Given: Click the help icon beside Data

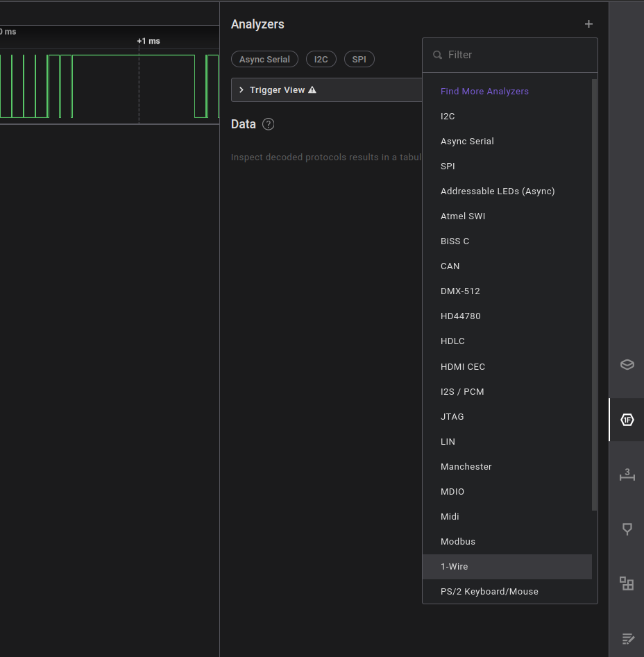Looking at the screenshot, I should pyautogui.click(x=269, y=124).
